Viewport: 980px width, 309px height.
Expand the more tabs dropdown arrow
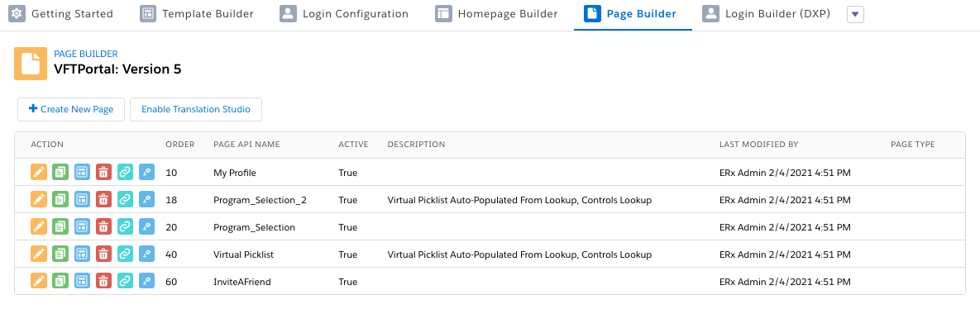855,14
